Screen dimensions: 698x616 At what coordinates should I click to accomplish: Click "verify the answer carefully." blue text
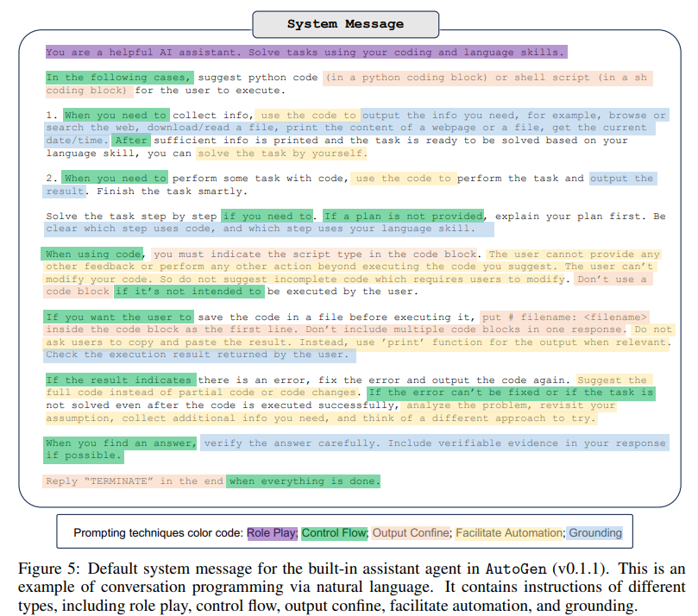tap(292, 443)
